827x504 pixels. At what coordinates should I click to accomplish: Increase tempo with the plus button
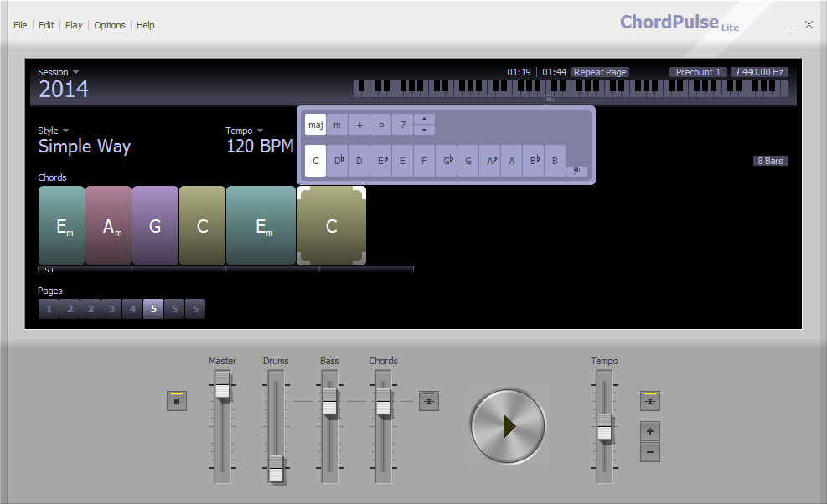coord(650,431)
